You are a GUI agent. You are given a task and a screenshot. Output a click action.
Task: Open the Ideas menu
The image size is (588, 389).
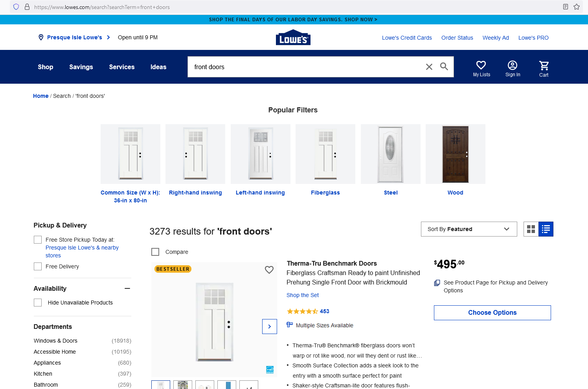point(158,67)
